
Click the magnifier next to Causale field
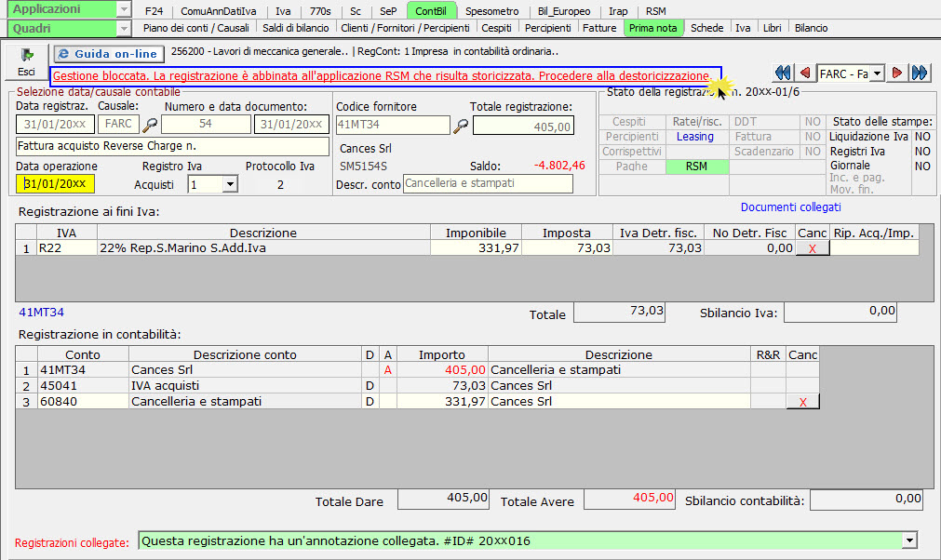point(150,125)
